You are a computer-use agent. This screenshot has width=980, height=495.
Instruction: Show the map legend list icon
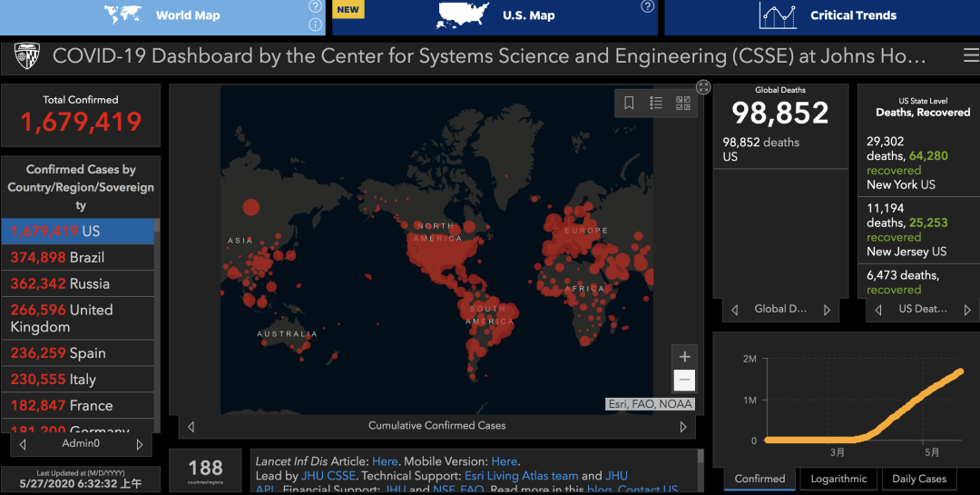coord(656,103)
